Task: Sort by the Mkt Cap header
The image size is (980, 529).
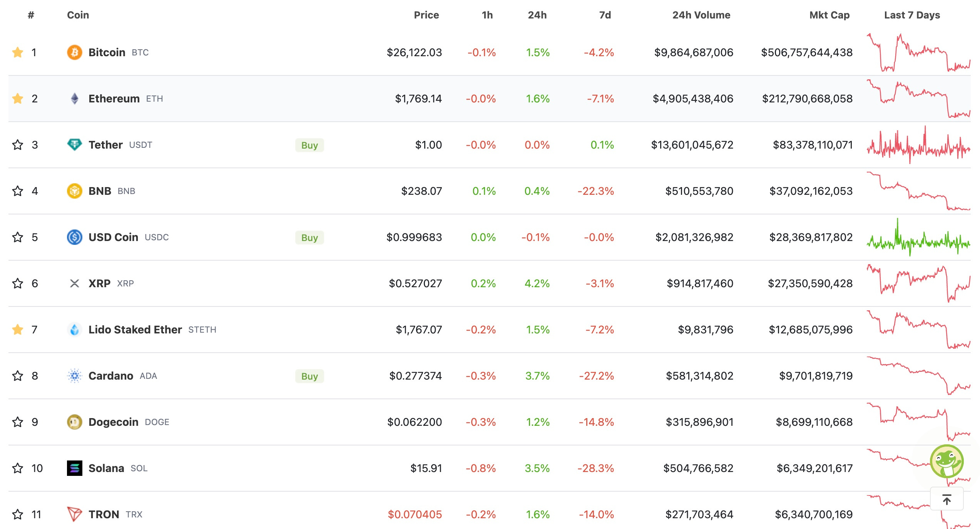Action: pyautogui.click(x=829, y=15)
